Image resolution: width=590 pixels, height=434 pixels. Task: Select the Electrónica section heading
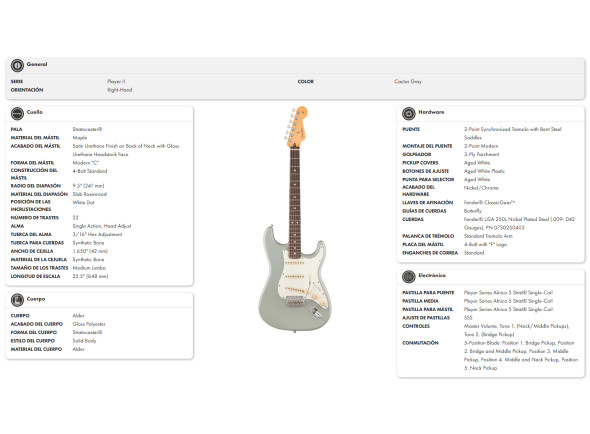pos(432,276)
